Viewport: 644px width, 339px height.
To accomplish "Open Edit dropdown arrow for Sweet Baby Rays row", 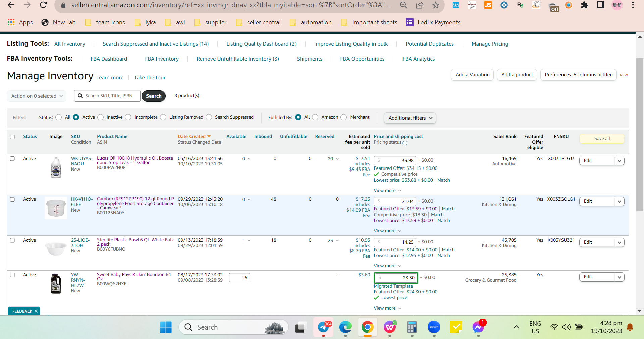I will pos(620,277).
